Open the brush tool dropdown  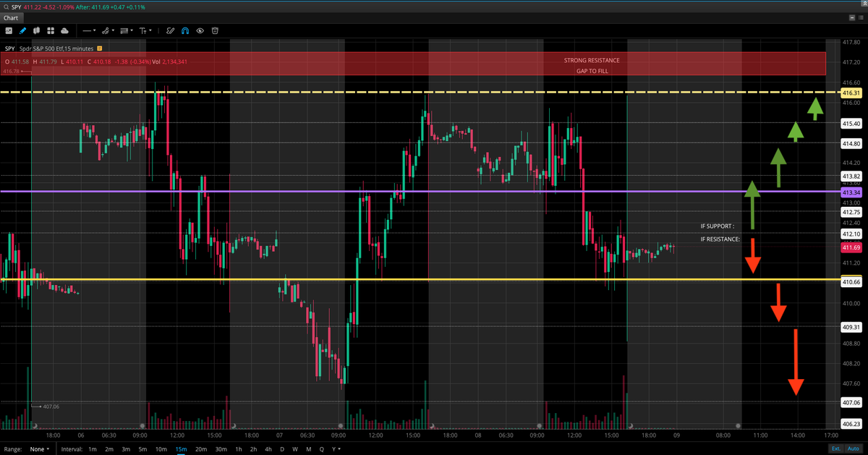[109, 31]
